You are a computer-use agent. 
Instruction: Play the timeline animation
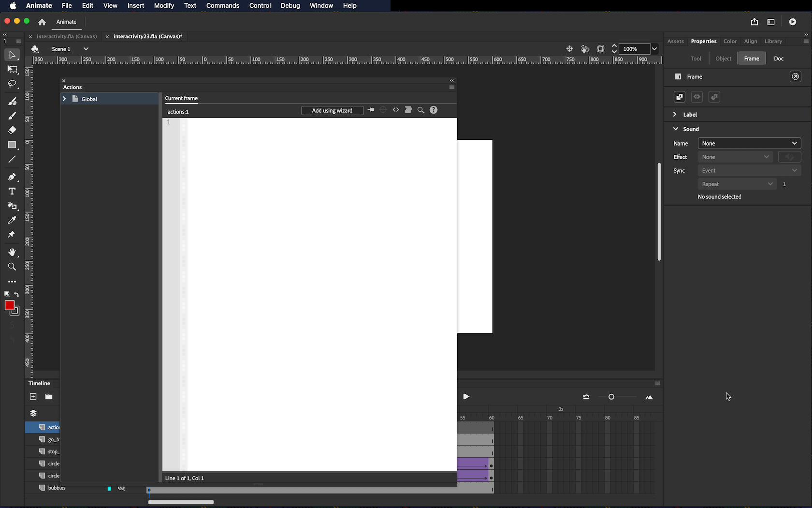coord(466,397)
